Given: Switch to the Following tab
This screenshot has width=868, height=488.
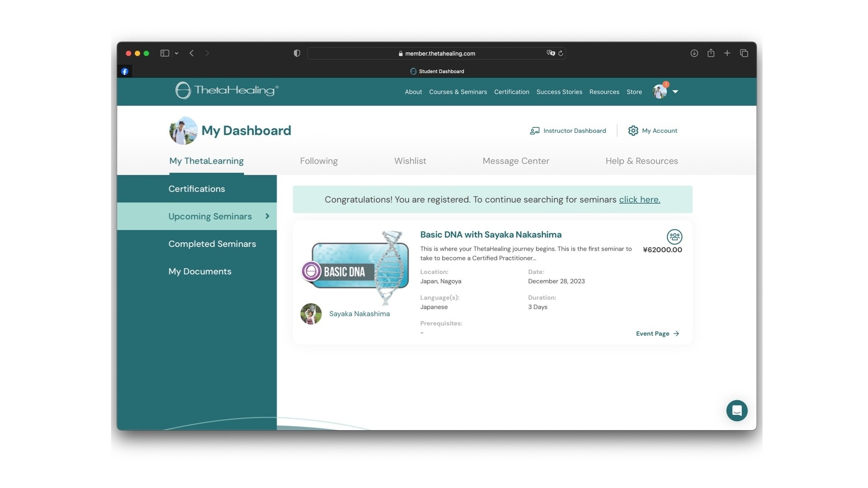Looking at the screenshot, I should click(319, 161).
